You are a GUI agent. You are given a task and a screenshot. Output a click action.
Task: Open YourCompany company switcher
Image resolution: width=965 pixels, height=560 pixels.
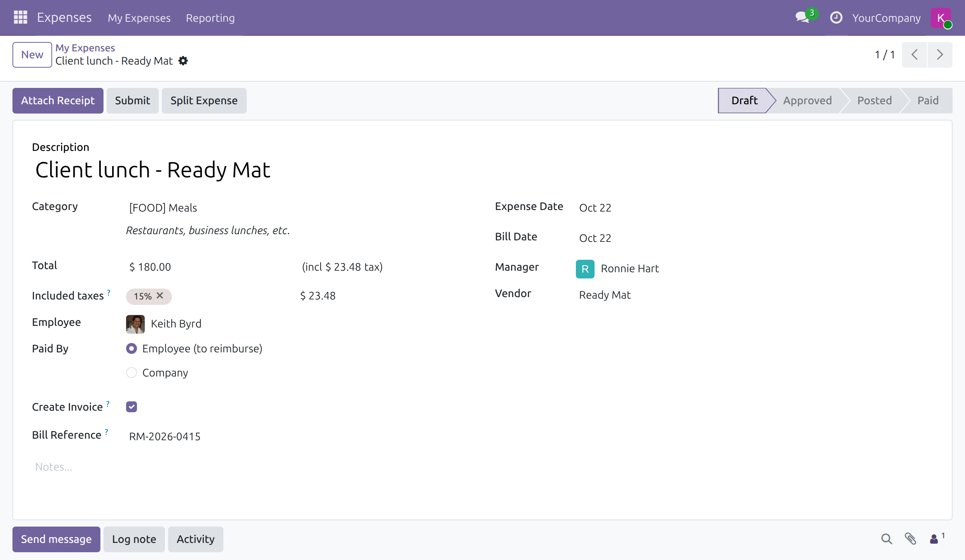pyautogui.click(x=886, y=18)
